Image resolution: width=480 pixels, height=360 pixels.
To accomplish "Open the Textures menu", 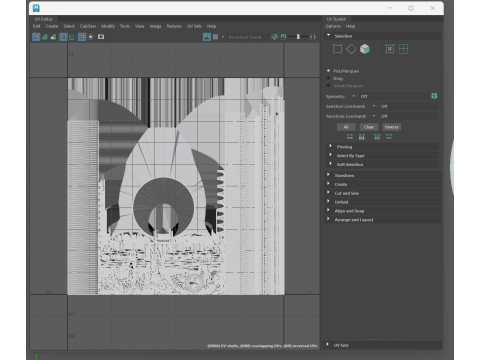I will tap(174, 26).
